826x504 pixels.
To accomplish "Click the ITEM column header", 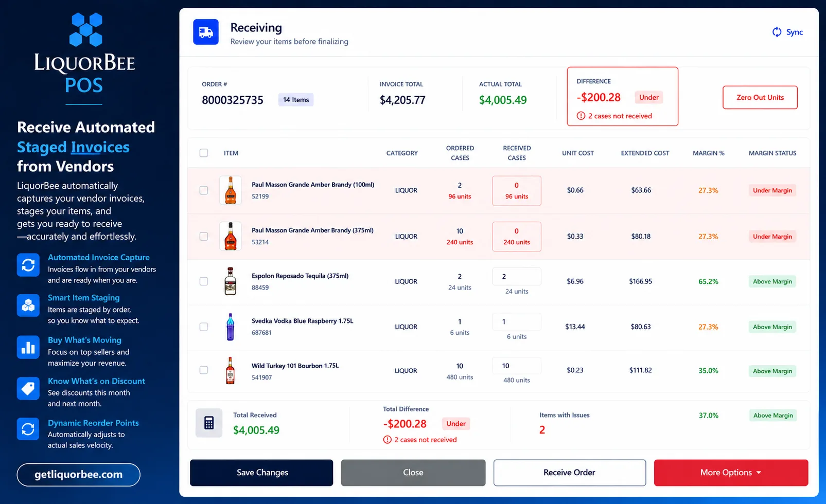I will coord(231,153).
